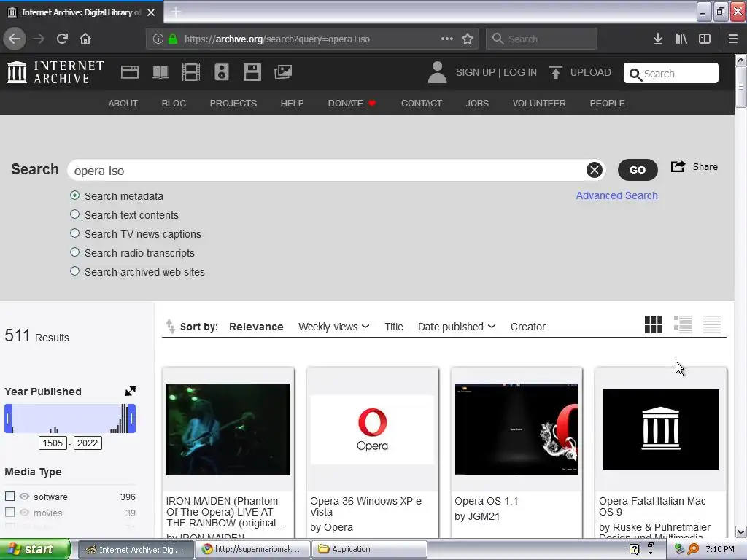Select Search metadata radio button

(x=75, y=195)
